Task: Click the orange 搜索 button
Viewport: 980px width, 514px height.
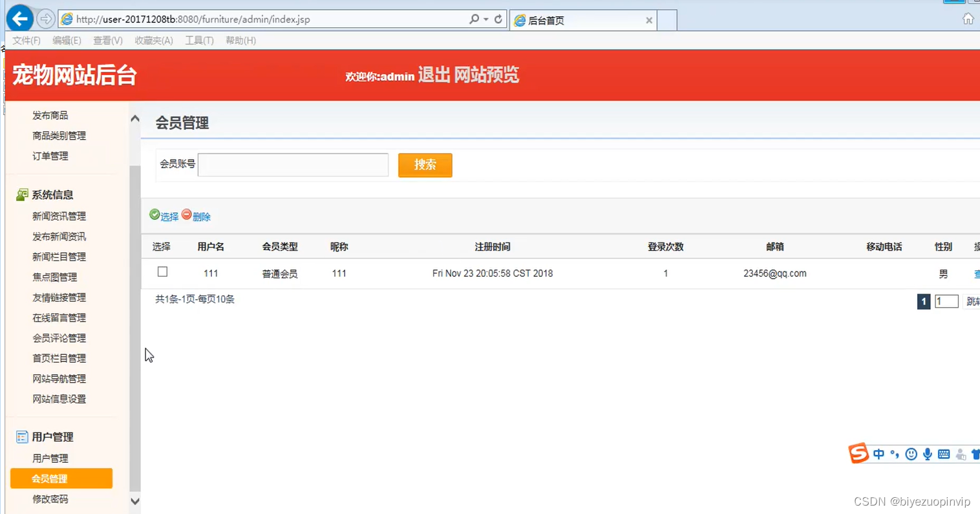Action: 425,165
